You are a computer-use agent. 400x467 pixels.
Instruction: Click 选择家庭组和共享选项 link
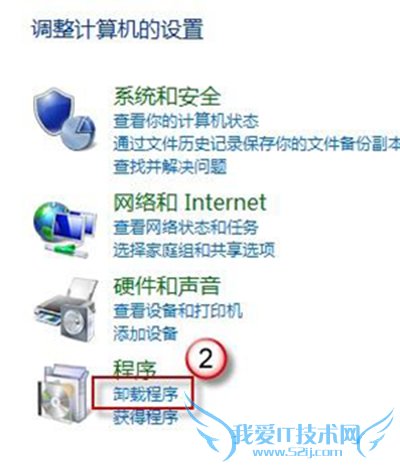194,250
